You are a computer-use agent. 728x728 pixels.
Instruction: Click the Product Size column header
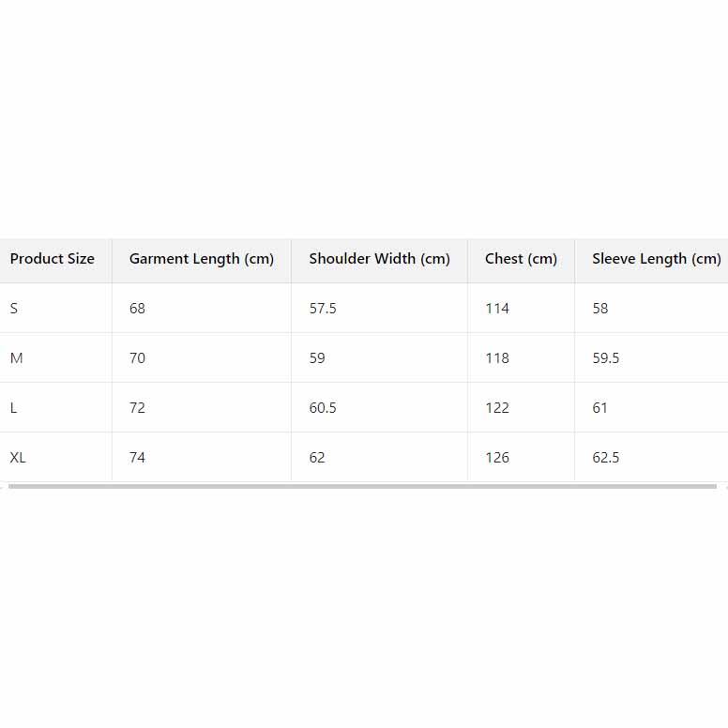tap(53, 259)
